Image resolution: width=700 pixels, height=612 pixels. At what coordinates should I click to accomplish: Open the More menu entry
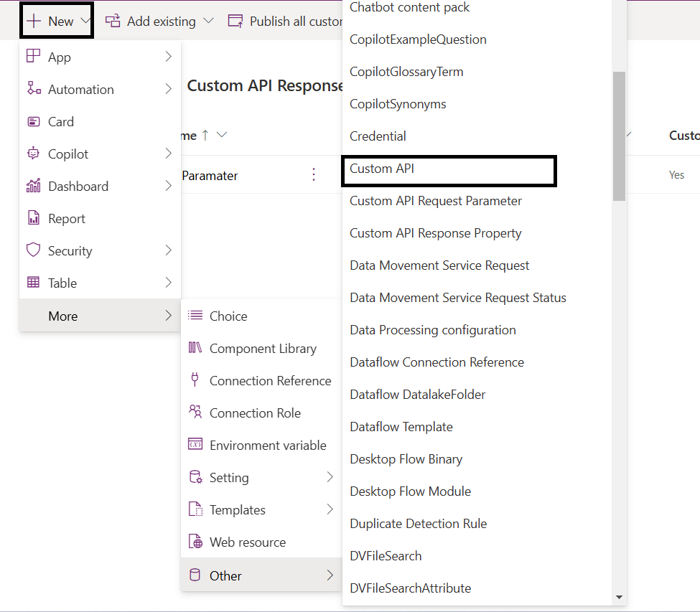tap(100, 316)
